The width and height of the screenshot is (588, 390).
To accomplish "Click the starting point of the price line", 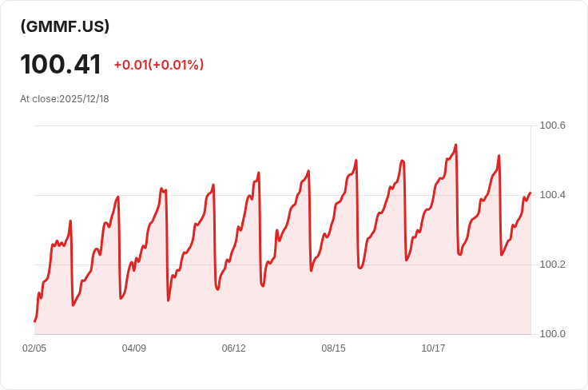I will (x=35, y=321).
